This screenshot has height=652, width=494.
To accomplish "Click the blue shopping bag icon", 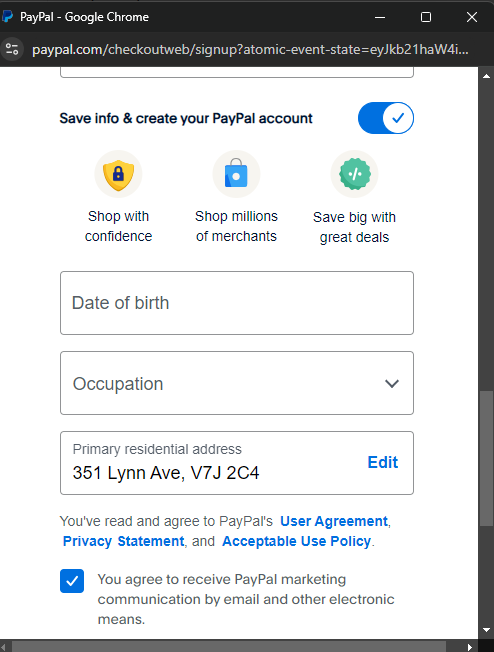I will [236, 174].
